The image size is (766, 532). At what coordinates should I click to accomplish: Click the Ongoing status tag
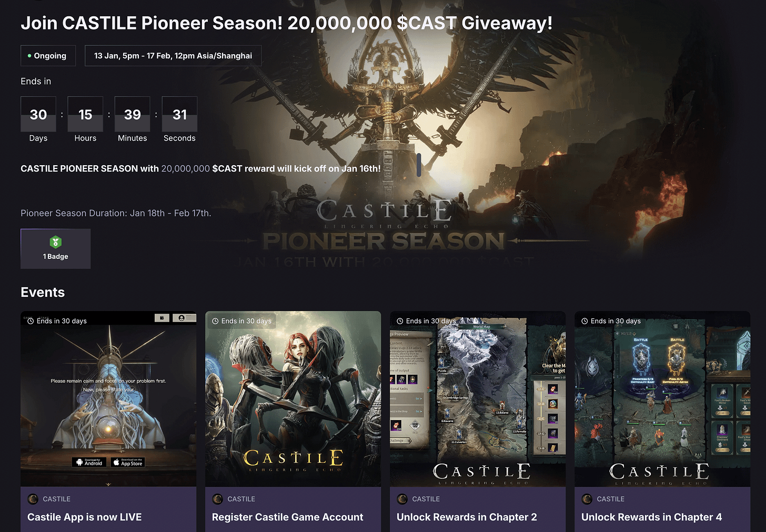point(48,56)
